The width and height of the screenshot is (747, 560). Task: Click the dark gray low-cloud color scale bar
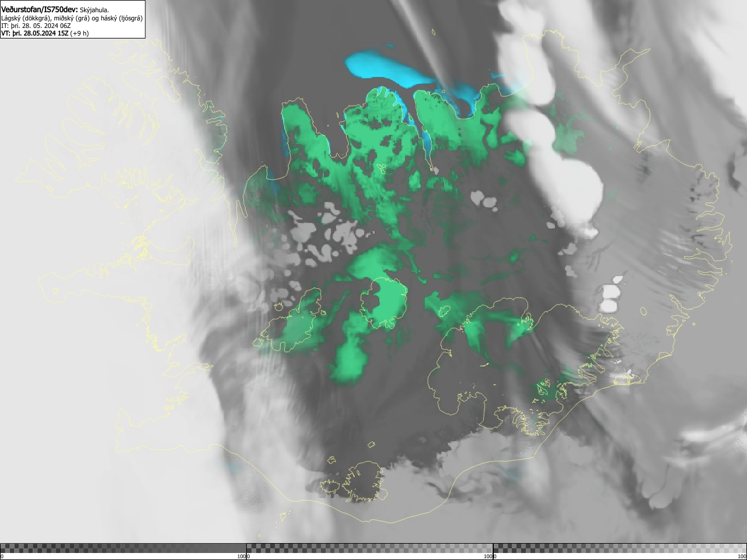click(x=123, y=548)
